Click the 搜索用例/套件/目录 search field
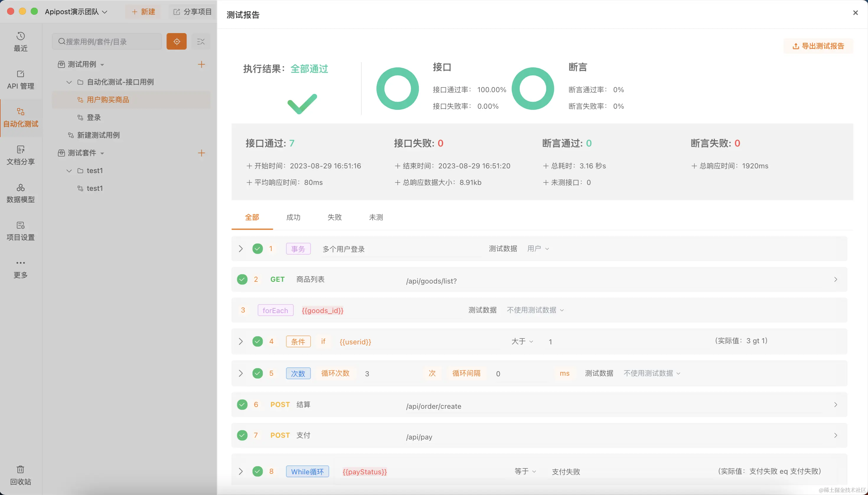Screen dimensions: 868x495 (x=107, y=41)
